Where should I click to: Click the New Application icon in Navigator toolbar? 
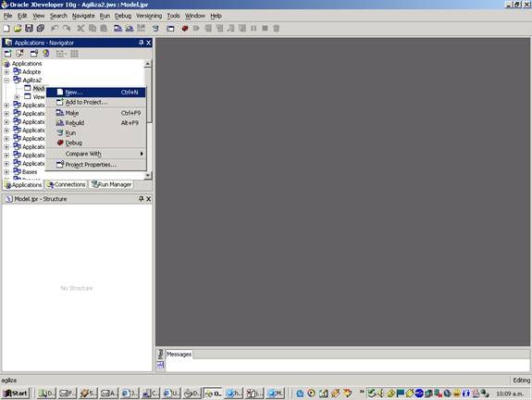tap(8, 54)
